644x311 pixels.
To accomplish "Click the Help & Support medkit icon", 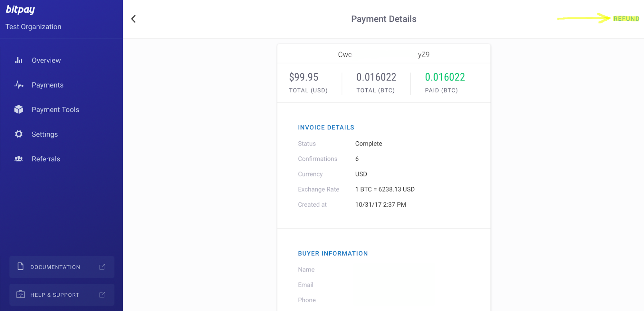I will [x=21, y=294].
